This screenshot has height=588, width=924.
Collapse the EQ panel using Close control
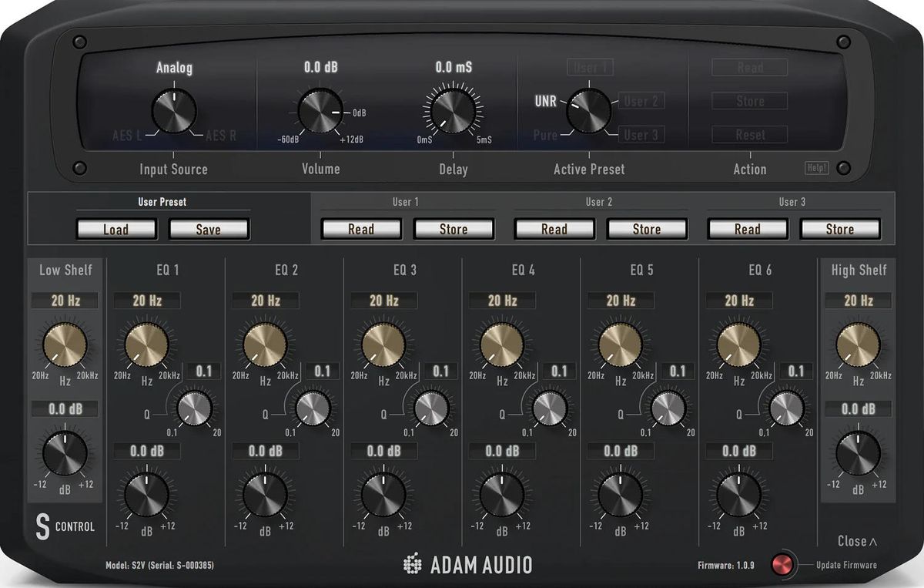[857, 542]
